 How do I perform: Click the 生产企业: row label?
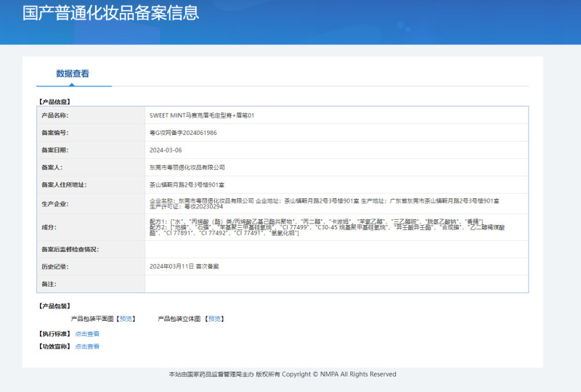pos(55,204)
